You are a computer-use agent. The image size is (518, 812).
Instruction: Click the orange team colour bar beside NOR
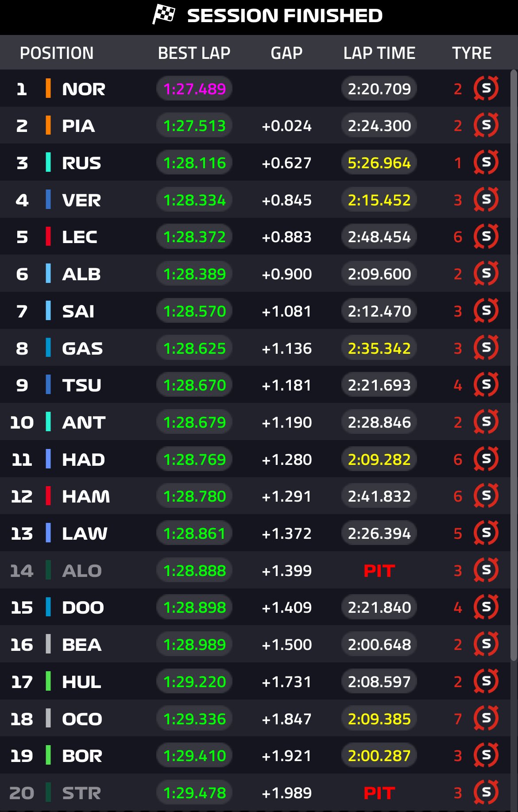(x=48, y=89)
